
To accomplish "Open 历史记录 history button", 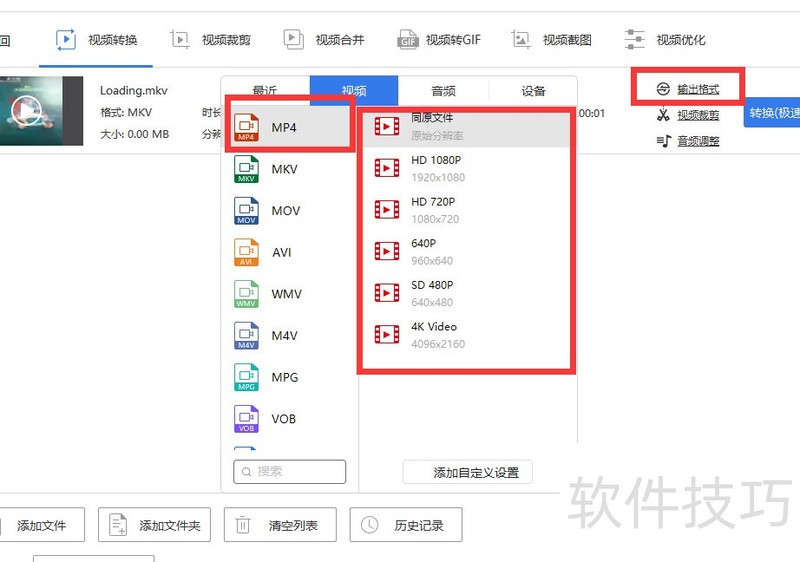I will tap(398, 525).
